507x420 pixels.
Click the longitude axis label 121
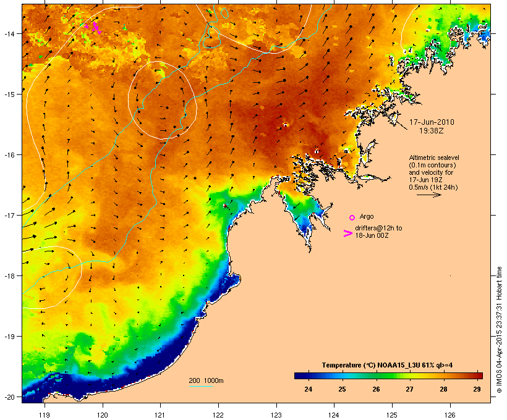160,415
